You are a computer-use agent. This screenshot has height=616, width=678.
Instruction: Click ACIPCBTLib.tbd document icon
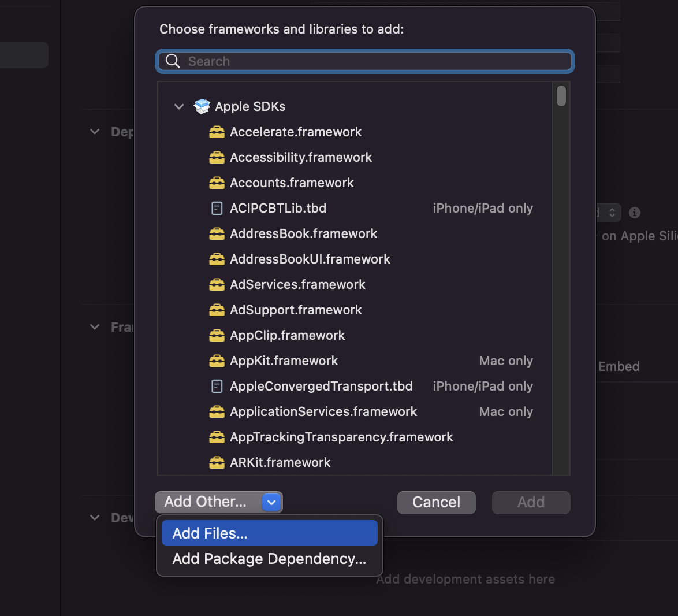[217, 209]
